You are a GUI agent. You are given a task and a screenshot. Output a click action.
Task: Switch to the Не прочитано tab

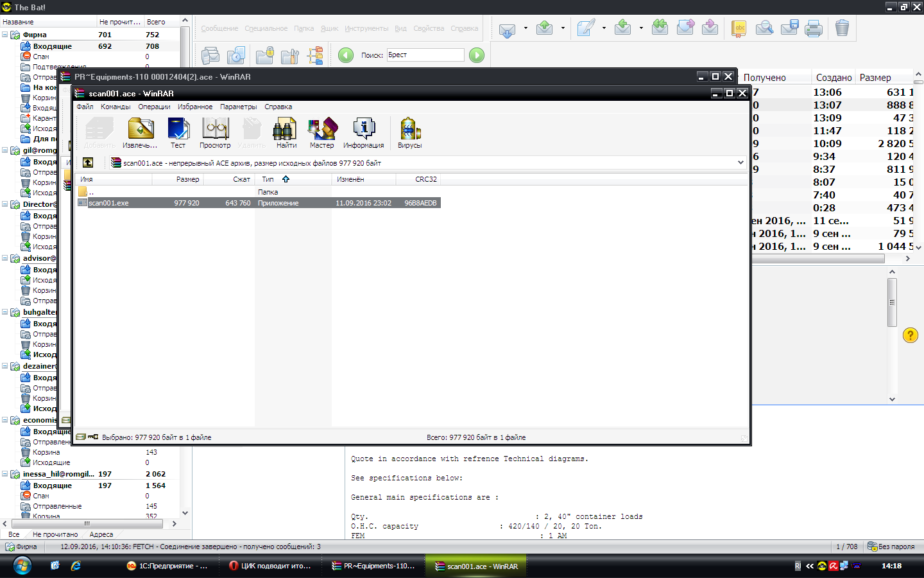pyautogui.click(x=55, y=534)
